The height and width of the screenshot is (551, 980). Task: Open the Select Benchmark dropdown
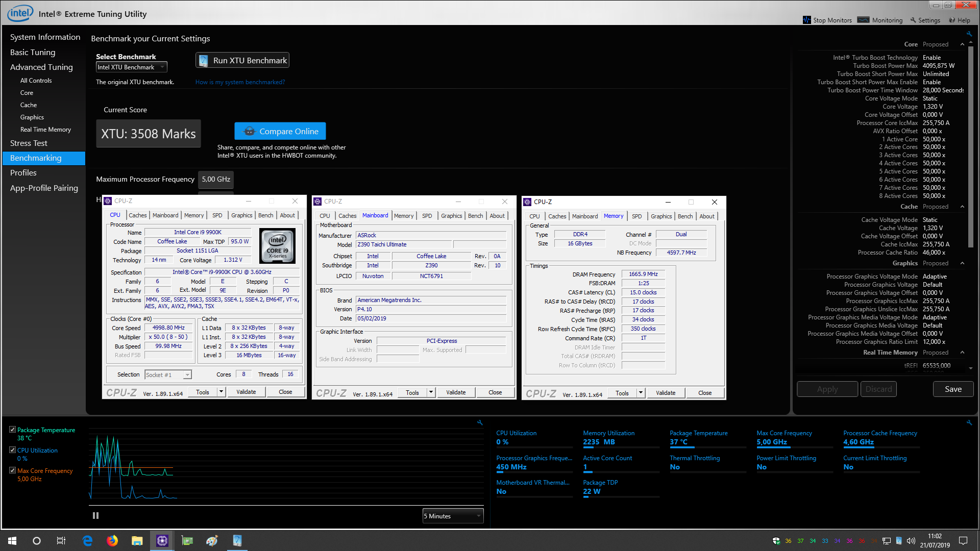pyautogui.click(x=132, y=67)
